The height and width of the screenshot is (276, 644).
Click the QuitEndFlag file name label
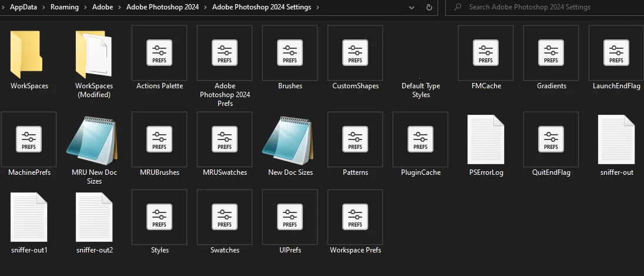coord(551,172)
